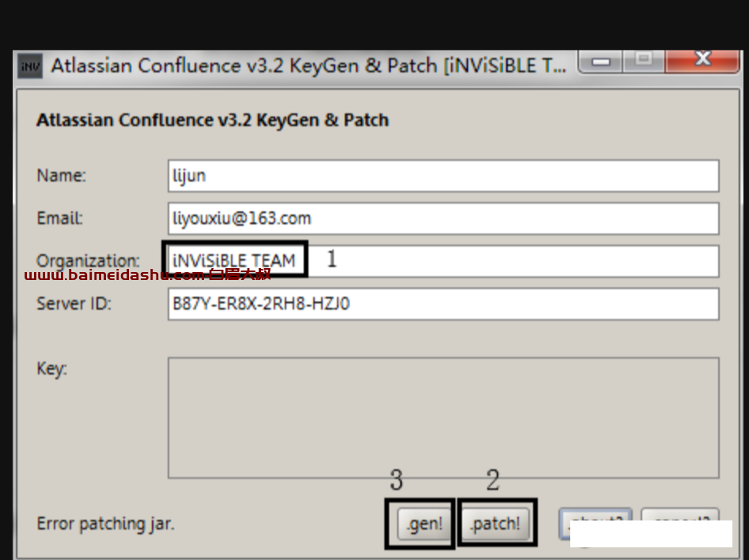Click into the Email field
Image resolution: width=749 pixels, height=560 pixels.
pyautogui.click(x=443, y=218)
